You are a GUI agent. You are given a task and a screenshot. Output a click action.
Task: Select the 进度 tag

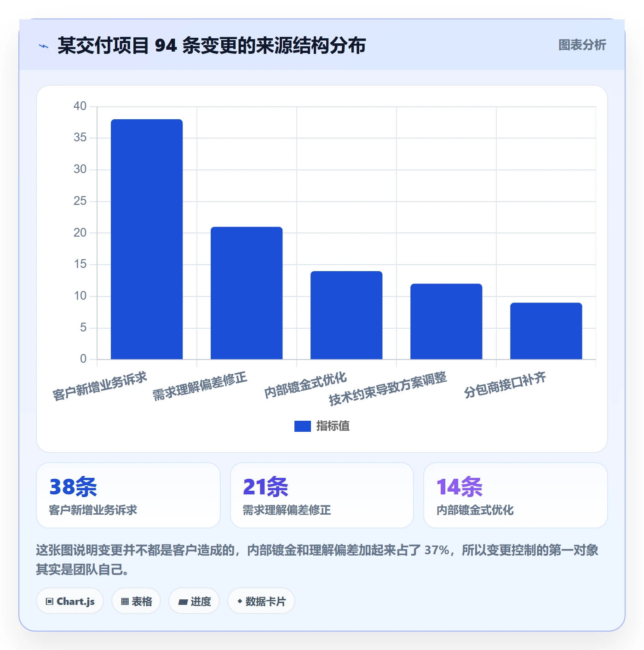194,601
